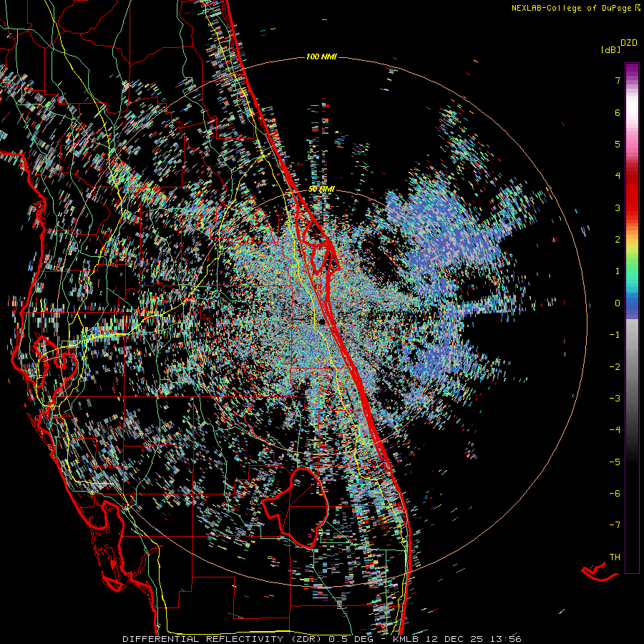644x644 pixels.
Task: Click the [dB] unit label
Action: point(611,50)
